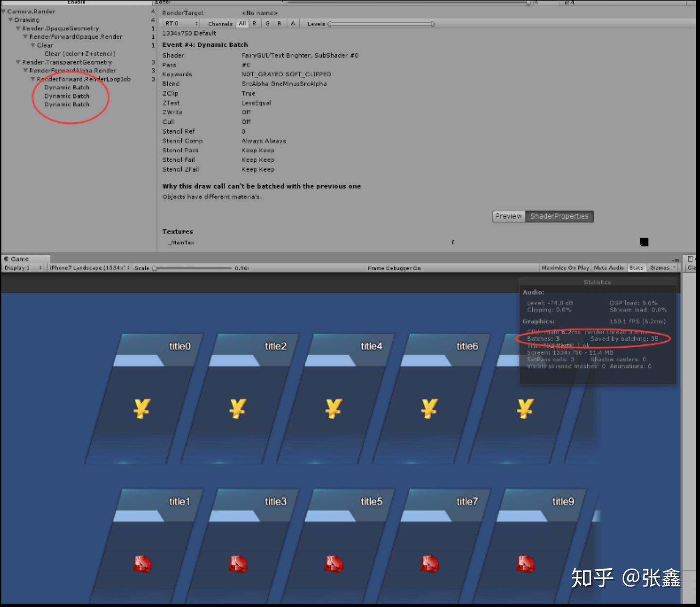Select the RenderForward.RenderLoopJob row

pos(84,79)
